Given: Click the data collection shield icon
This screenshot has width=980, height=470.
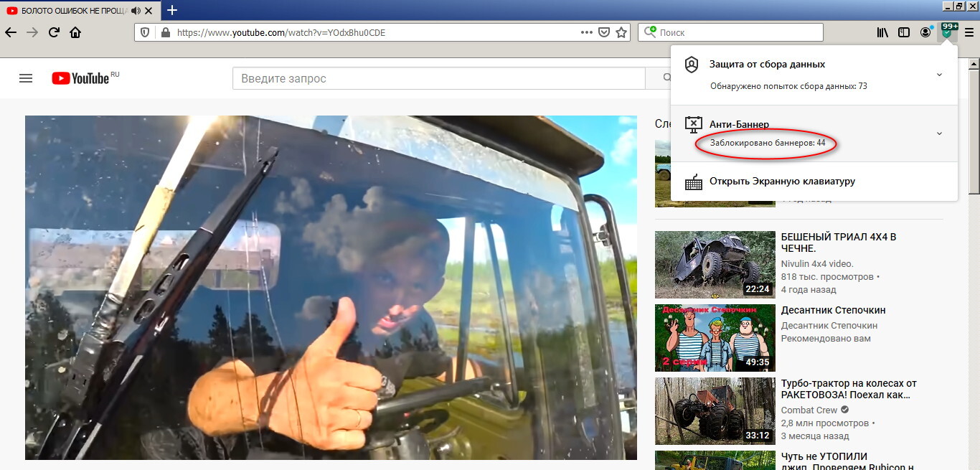Looking at the screenshot, I should 692,65.
